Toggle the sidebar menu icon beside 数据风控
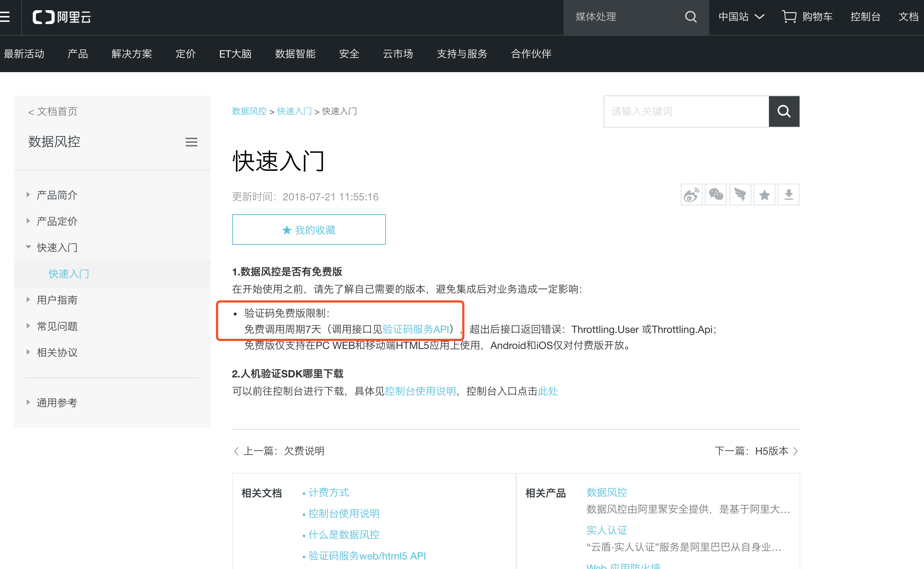 [x=191, y=142]
